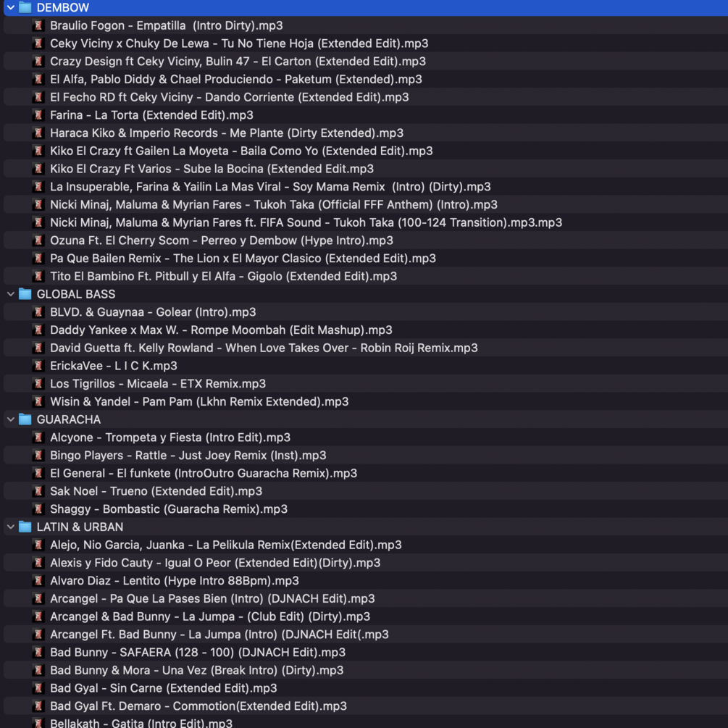Click mp3 icon of Alcyone Trompeta y Fiesta

tap(38, 438)
